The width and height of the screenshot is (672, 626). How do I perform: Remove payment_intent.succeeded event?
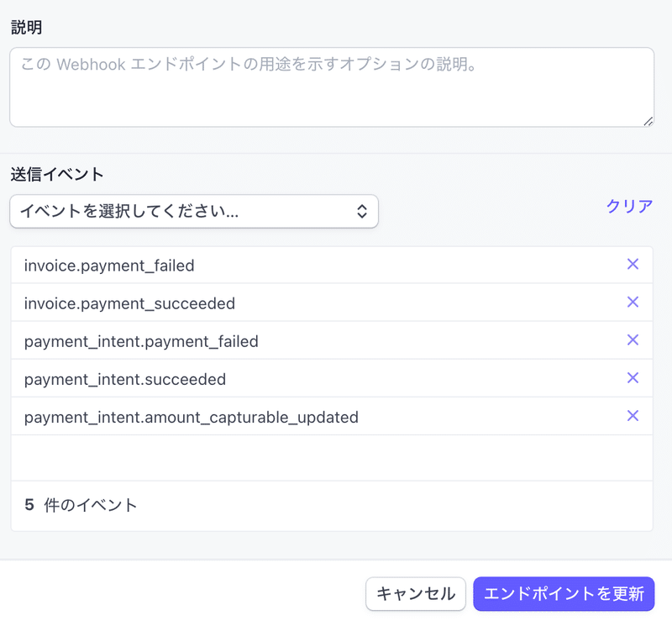633,378
